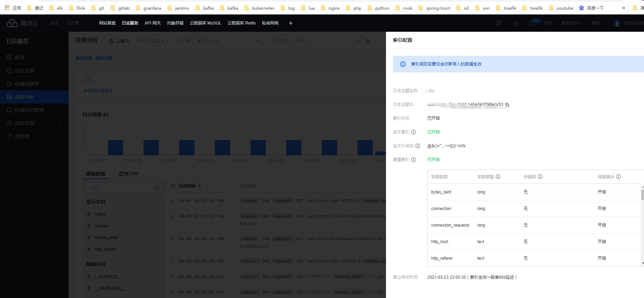Open API 网关 in top navigation
This screenshot has height=298, width=644.
pyautogui.click(x=153, y=23)
